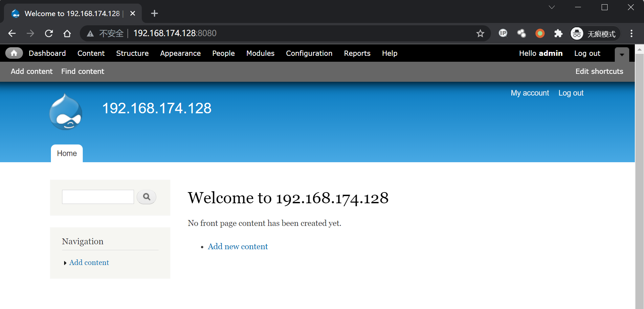Click the Drupal drop logo
This screenshot has width=644, height=309.
pyautogui.click(x=66, y=112)
